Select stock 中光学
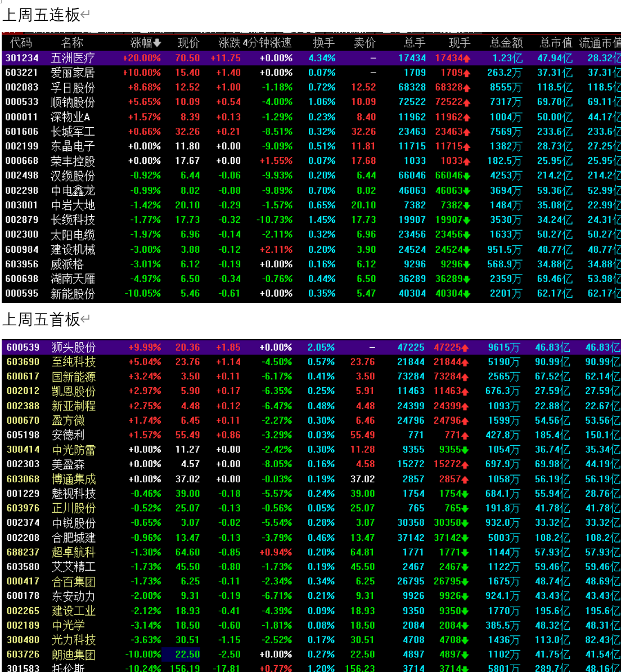The width and height of the screenshot is (621, 672). [68, 625]
